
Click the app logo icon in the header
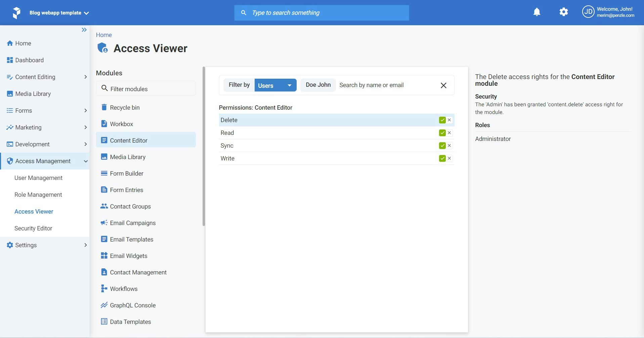[x=16, y=13]
